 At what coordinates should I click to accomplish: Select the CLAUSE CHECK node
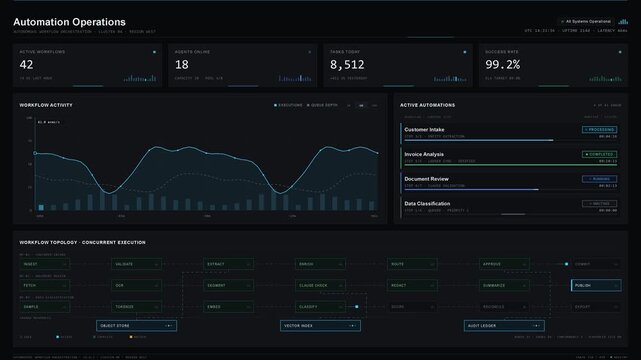(x=320, y=285)
